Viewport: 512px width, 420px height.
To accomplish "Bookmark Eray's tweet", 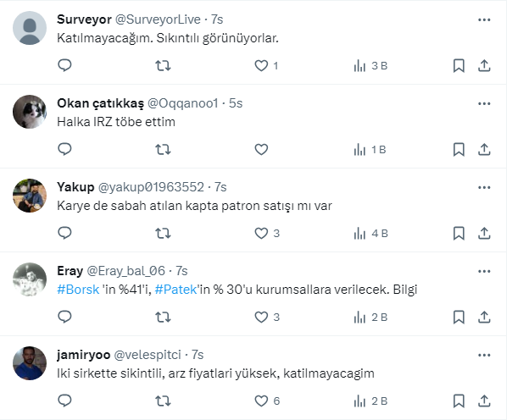I will click(458, 317).
